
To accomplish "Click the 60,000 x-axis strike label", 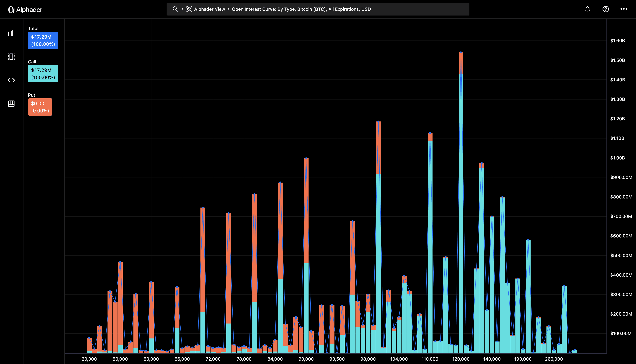I will [151, 359].
